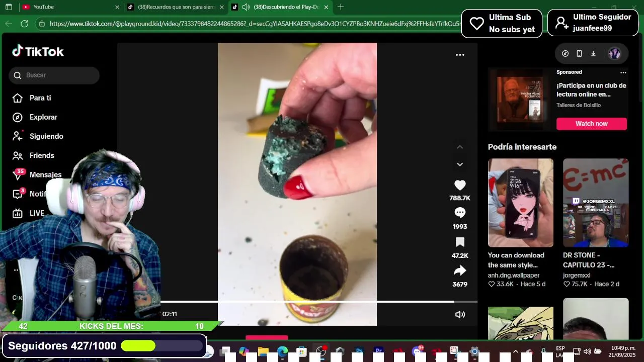Open the system volume tray icon
Image resolution: width=644 pixels, height=362 pixels.
(x=587, y=351)
